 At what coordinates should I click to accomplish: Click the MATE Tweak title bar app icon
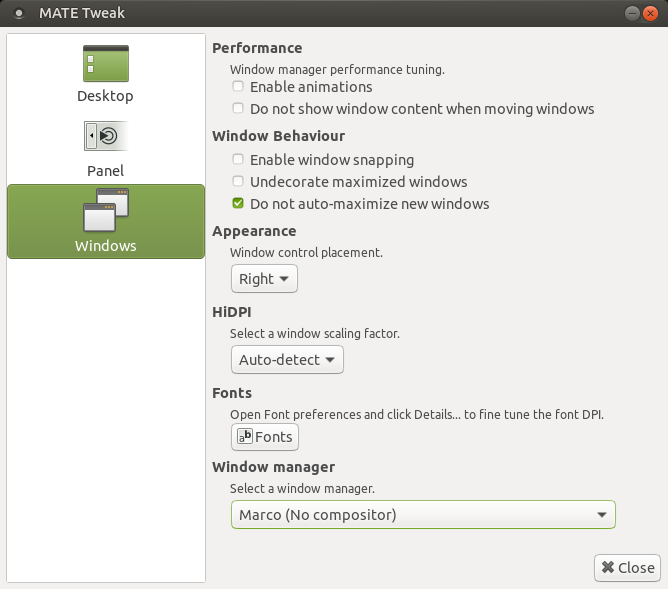click(18, 14)
